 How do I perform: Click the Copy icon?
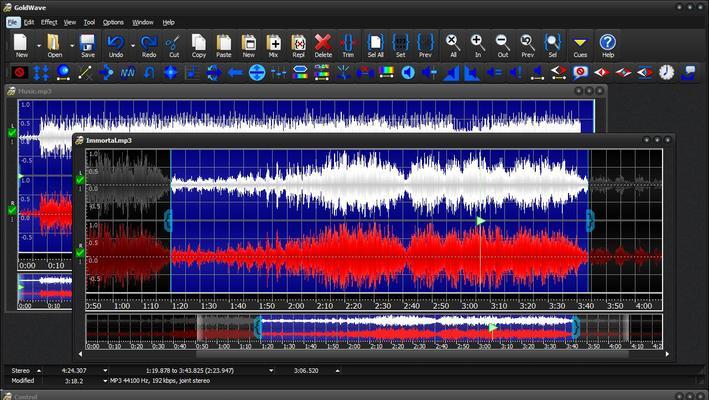199,46
